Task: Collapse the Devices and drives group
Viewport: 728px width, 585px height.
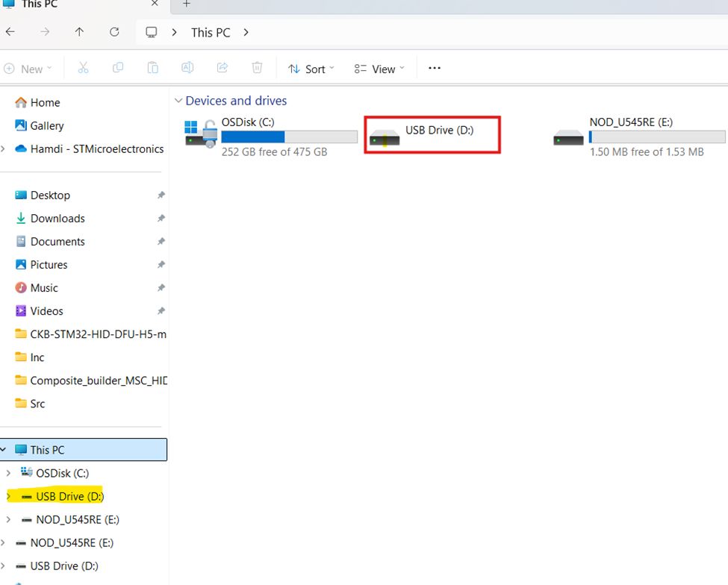Action: tap(178, 101)
